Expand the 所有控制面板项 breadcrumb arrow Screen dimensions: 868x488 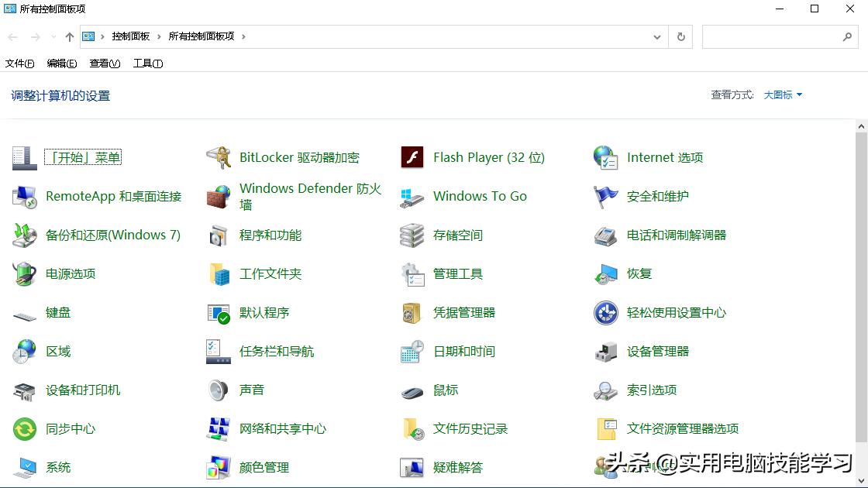pos(243,36)
